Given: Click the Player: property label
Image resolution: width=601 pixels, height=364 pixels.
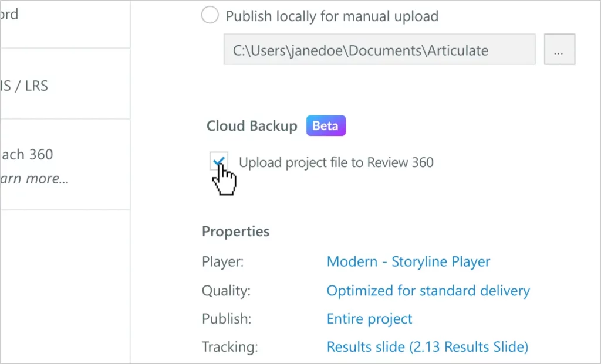Looking at the screenshot, I should coord(222,261).
